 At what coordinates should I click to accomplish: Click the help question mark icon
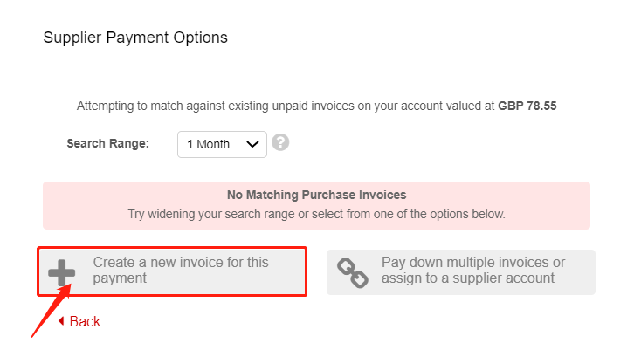click(279, 142)
